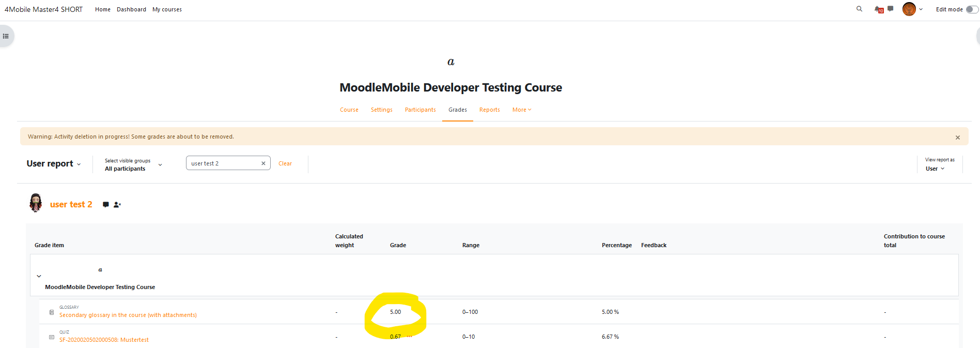Click the 4Mobile Master4 SHORT site name

pos(43,9)
